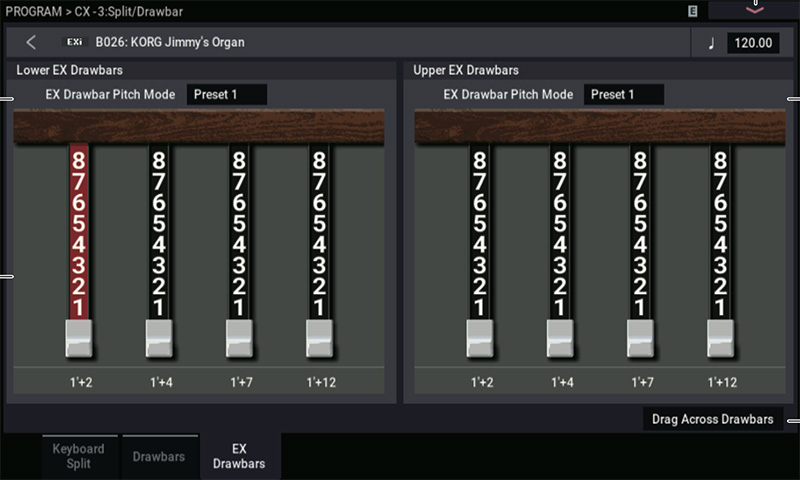Open Lower EX Drawbar Pitch Mode dropdown
This screenshot has height=480, width=800.
click(x=227, y=94)
